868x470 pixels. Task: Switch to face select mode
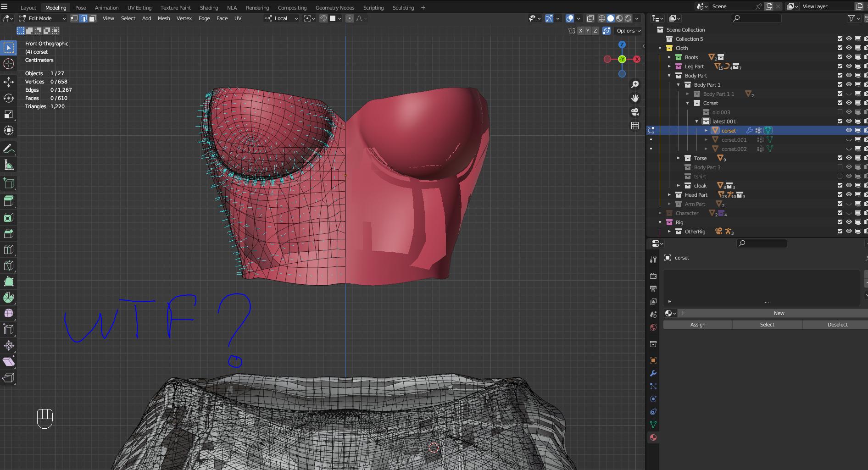pyautogui.click(x=92, y=18)
